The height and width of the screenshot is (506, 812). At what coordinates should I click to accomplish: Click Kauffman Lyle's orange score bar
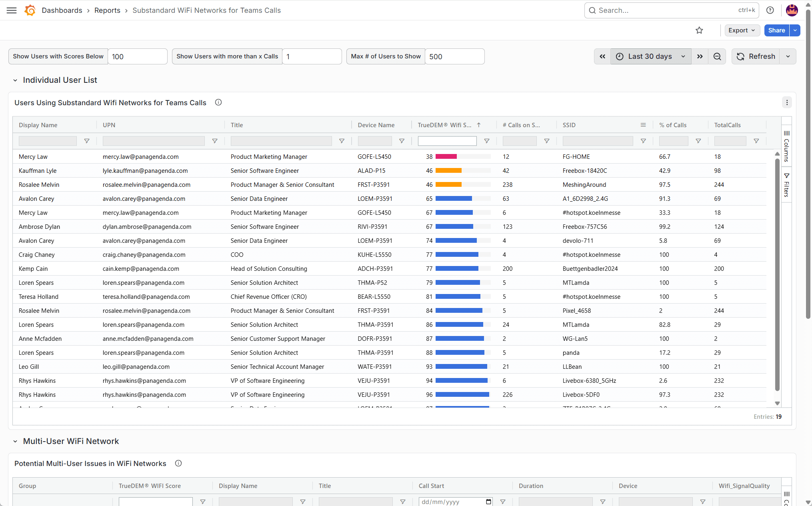tap(448, 170)
